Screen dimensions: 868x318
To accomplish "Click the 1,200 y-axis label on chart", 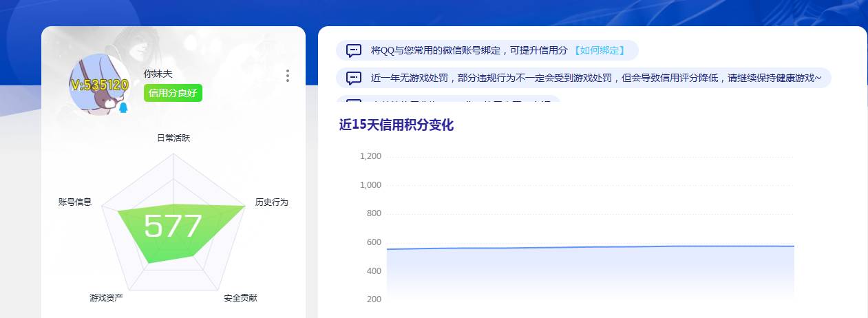I will click(370, 156).
